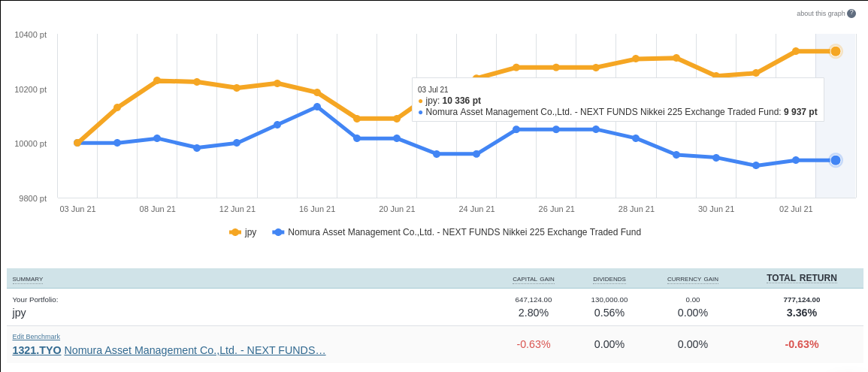Viewport: 868px width, 372px height.
Task: Open the 'about this graph' text link
Action: point(820,14)
